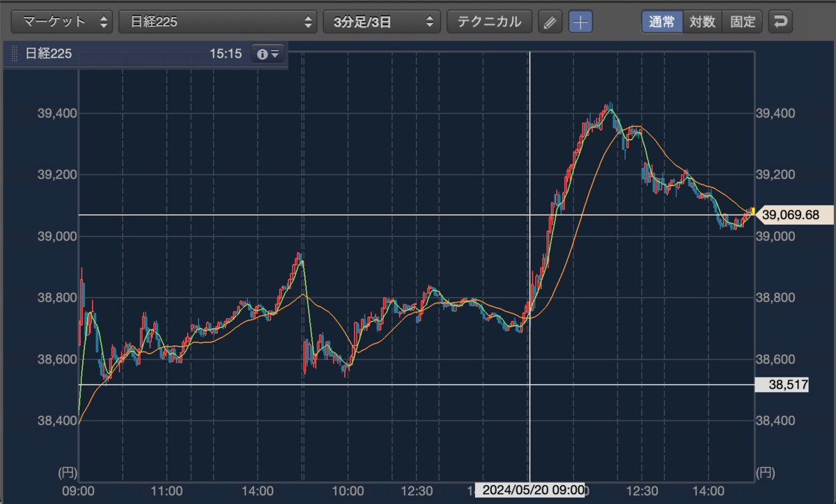
Task: Toggle the crosshair cursor icon
Action: 580,22
